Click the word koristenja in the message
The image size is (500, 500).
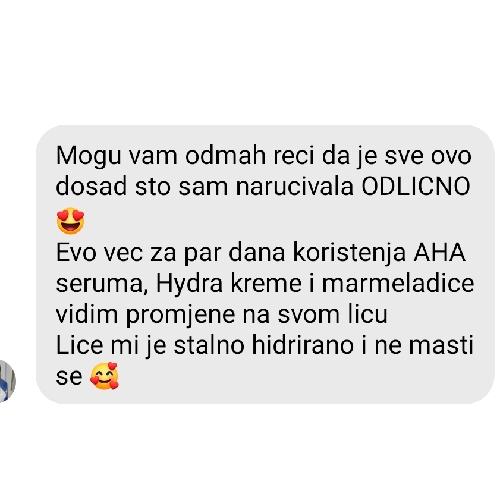pos(349,254)
